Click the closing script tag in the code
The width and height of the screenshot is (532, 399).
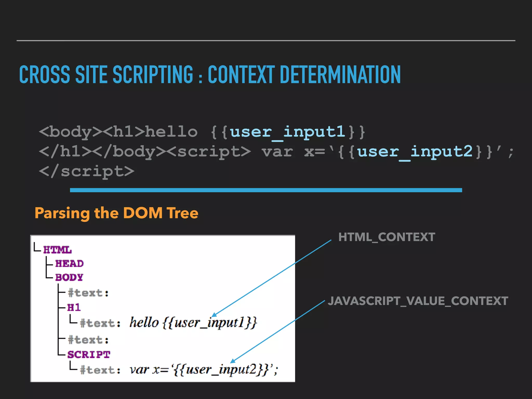87,171
